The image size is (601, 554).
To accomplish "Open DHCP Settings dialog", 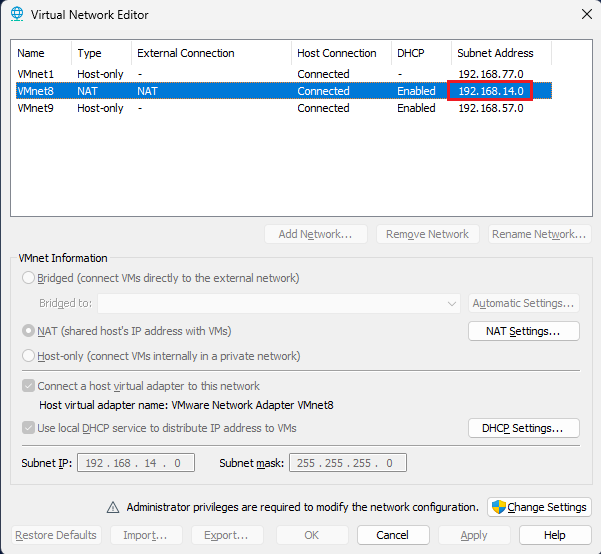I will 523,428.
